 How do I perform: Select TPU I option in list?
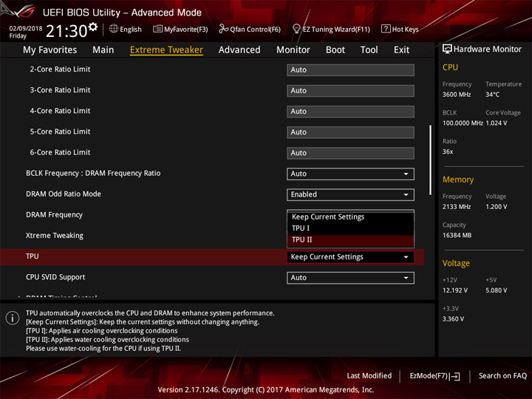pos(350,228)
